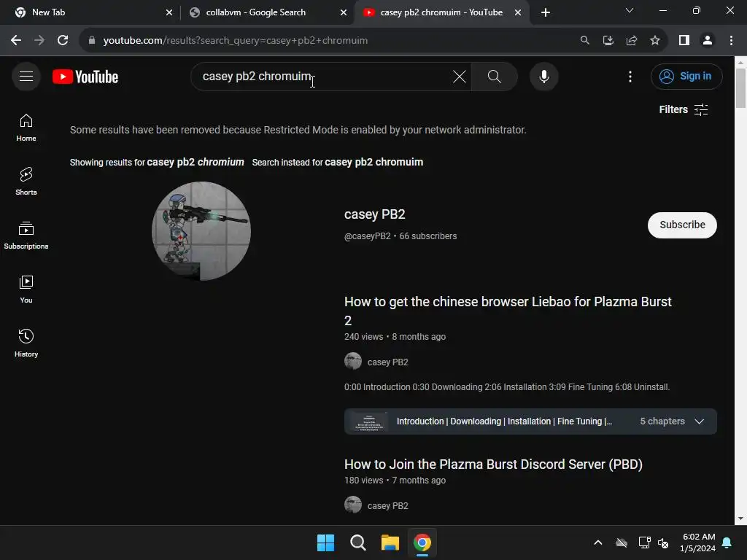This screenshot has width=747, height=560.
Task: Open the Chrome profile icon
Action: (708, 41)
